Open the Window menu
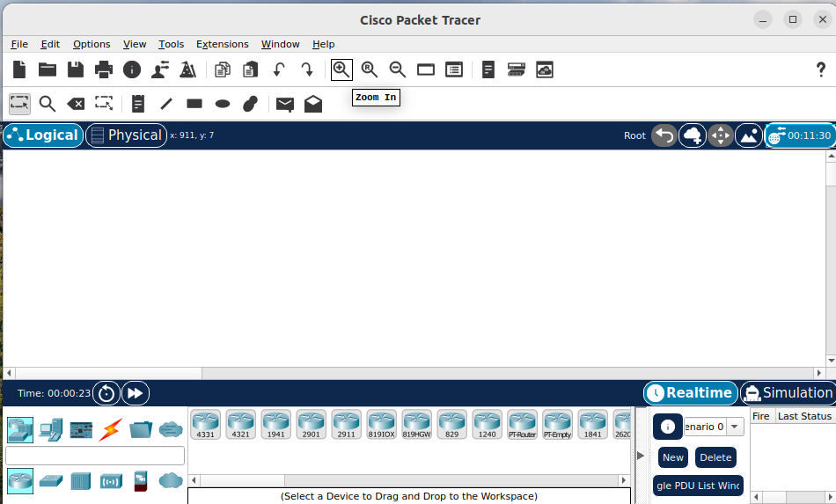This screenshot has width=836, height=504. click(x=281, y=44)
